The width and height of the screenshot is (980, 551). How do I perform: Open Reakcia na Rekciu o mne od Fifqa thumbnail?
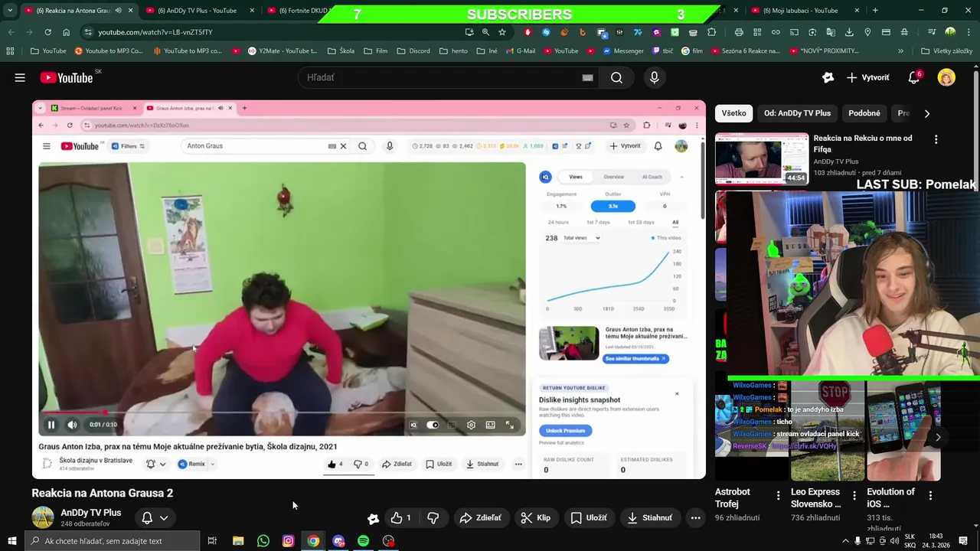(x=762, y=159)
